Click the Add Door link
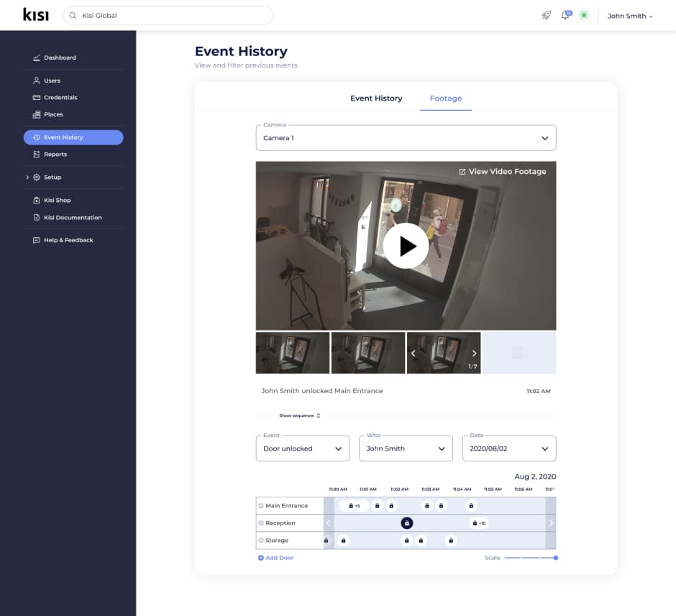Screen dimensions: 676x616 tap(275, 558)
